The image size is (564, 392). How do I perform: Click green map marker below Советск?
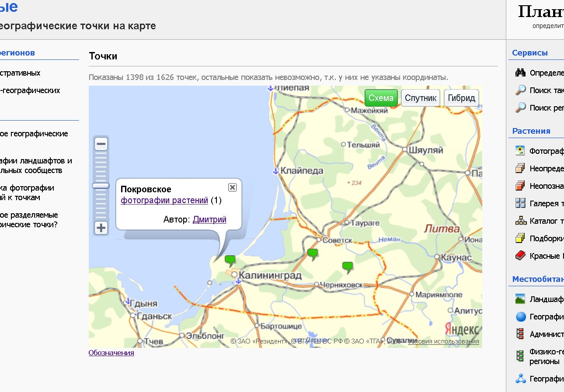pyautogui.click(x=313, y=253)
